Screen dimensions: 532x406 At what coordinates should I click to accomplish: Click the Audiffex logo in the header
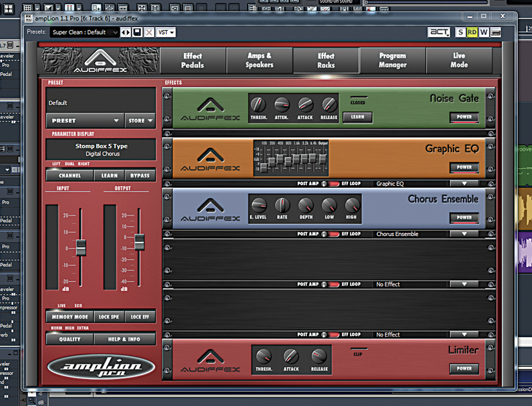pos(100,60)
